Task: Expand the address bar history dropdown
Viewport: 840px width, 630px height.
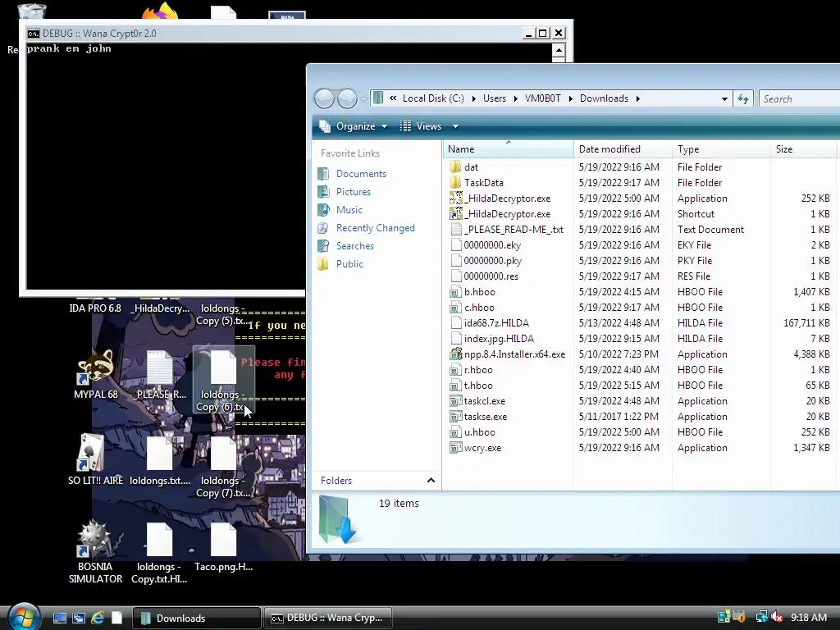Action: [724, 98]
